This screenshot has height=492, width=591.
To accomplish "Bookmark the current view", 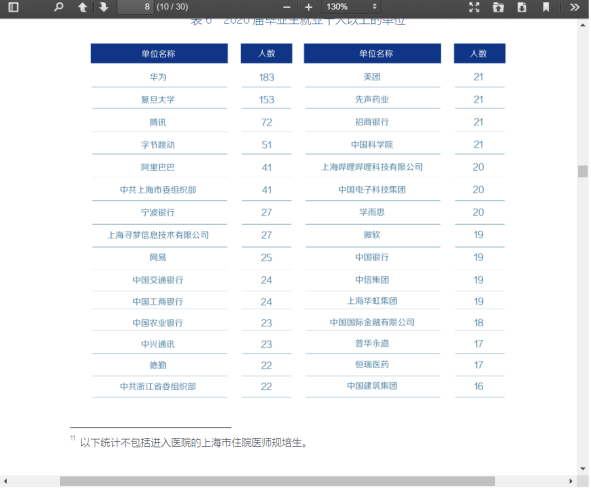I will 546,7.
